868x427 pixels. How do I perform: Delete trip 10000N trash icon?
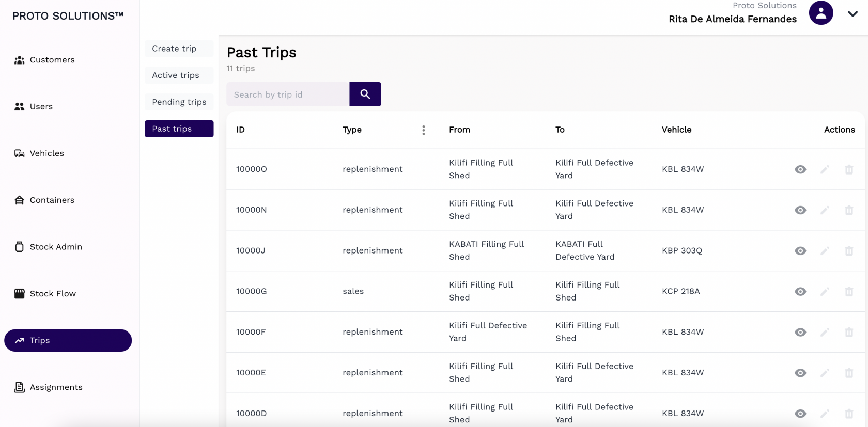(x=849, y=210)
